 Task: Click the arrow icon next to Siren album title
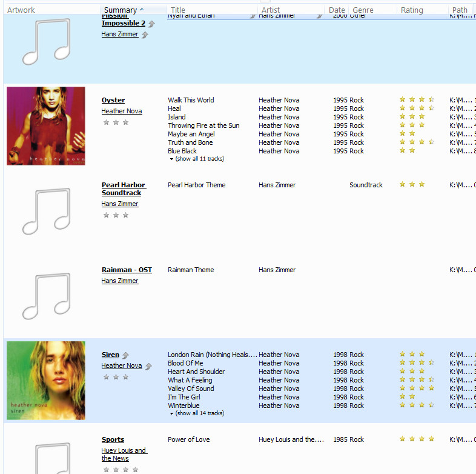pyautogui.click(x=125, y=355)
